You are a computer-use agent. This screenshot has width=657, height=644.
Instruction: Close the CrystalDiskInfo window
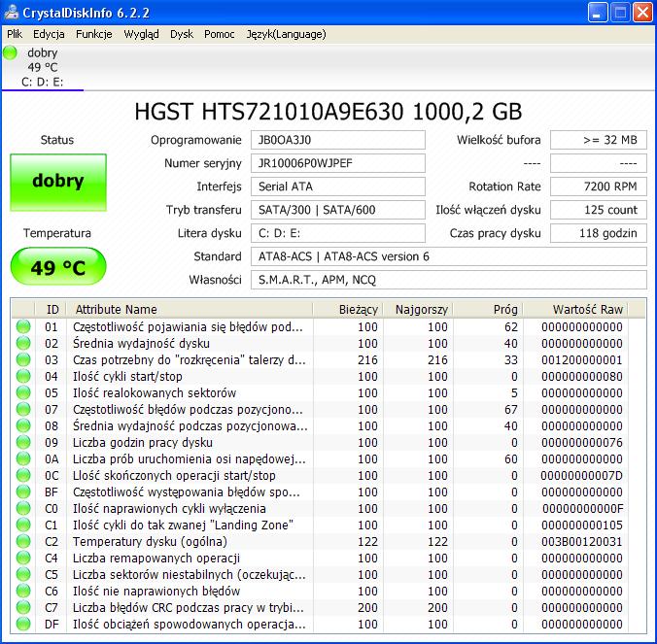[642, 13]
